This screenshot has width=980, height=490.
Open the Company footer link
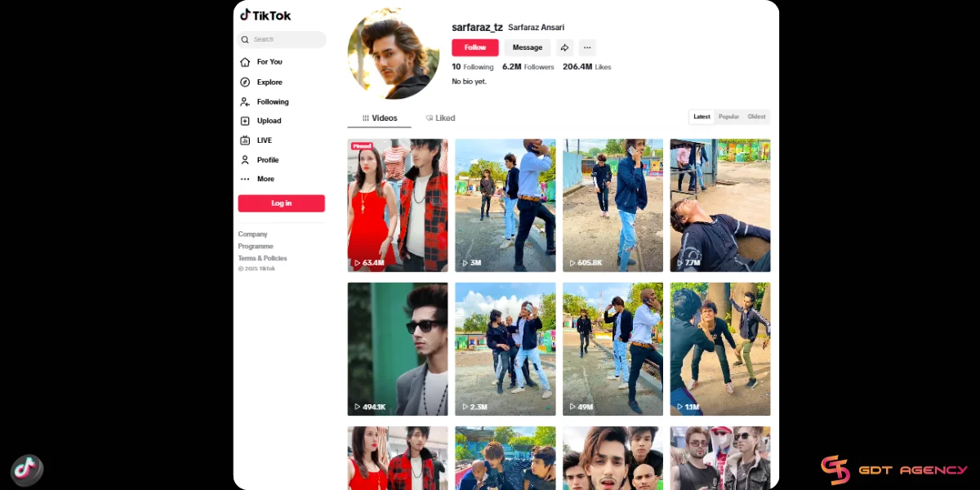coord(253,234)
